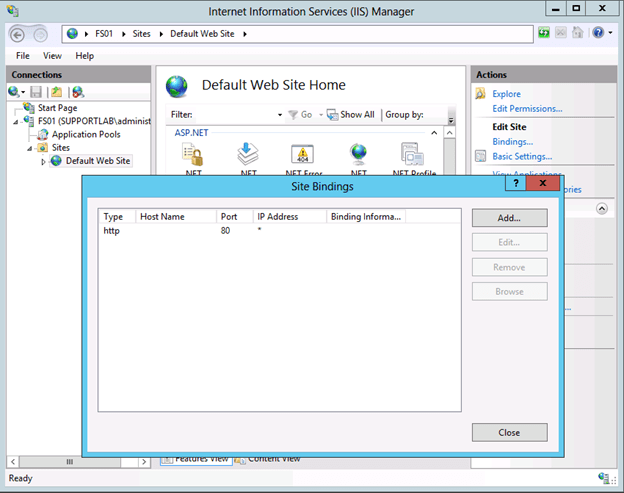Click the Connections horizontal scrollbar thumb
Image resolution: width=624 pixels, height=493 pixels.
(x=70, y=462)
